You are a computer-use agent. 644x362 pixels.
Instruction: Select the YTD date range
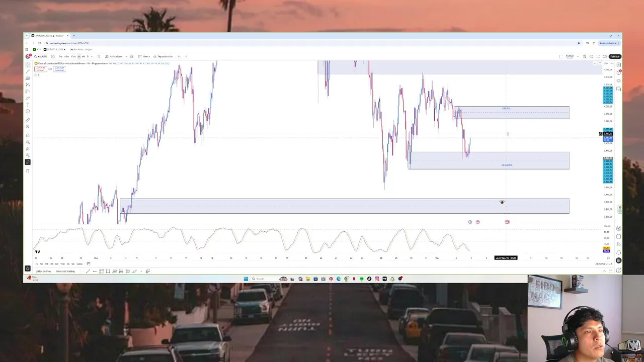[x=62, y=264]
